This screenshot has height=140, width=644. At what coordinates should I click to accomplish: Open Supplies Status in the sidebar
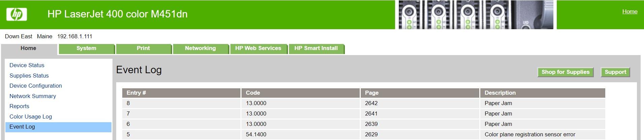(x=29, y=76)
